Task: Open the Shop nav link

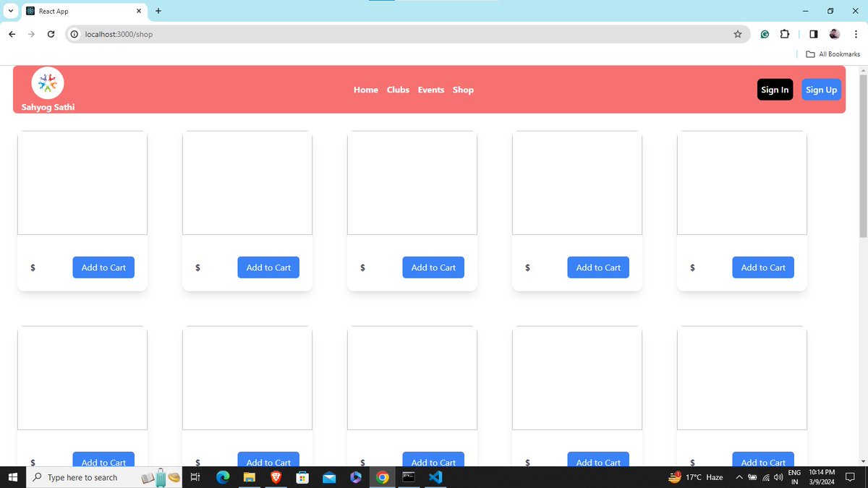Action: pos(463,90)
